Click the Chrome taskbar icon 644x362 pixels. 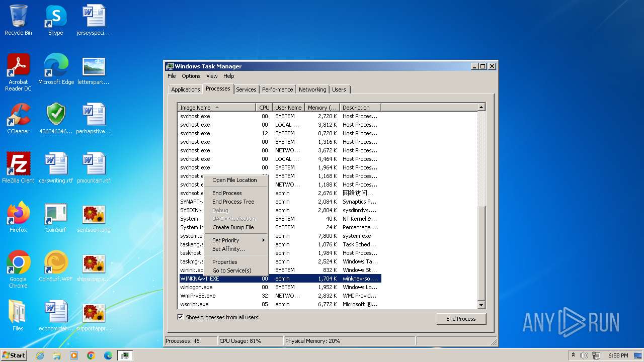point(91,355)
